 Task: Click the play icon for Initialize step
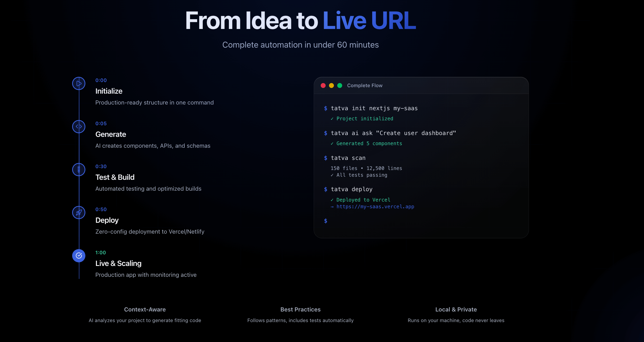79,84
